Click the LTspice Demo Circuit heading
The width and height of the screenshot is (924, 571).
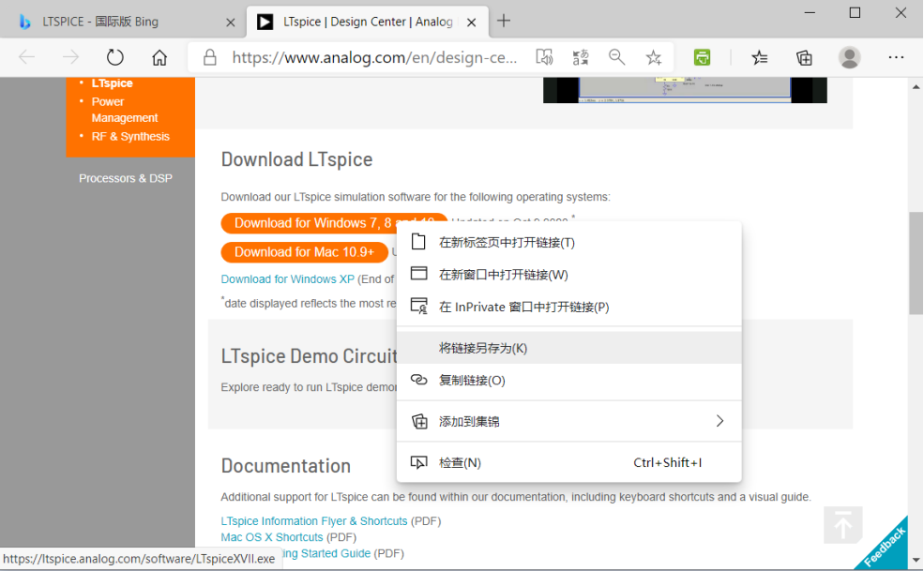tap(310, 356)
